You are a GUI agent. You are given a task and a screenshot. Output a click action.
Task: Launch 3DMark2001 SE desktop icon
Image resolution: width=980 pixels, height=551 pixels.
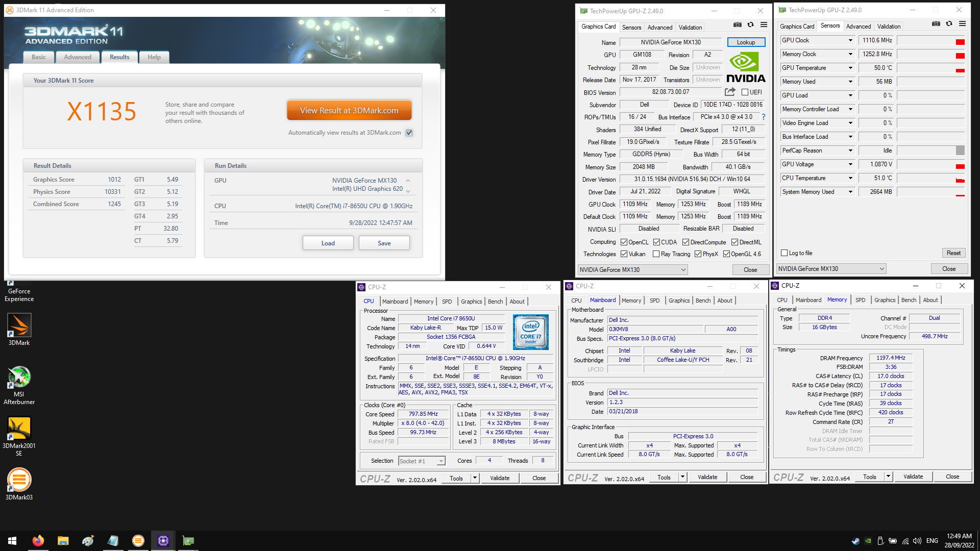click(19, 436)
